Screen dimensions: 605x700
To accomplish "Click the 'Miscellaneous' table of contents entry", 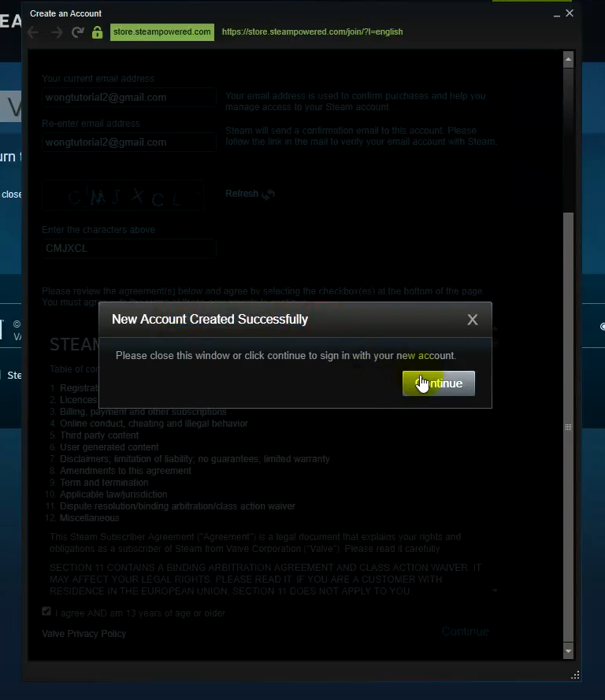I will [89, 518].
